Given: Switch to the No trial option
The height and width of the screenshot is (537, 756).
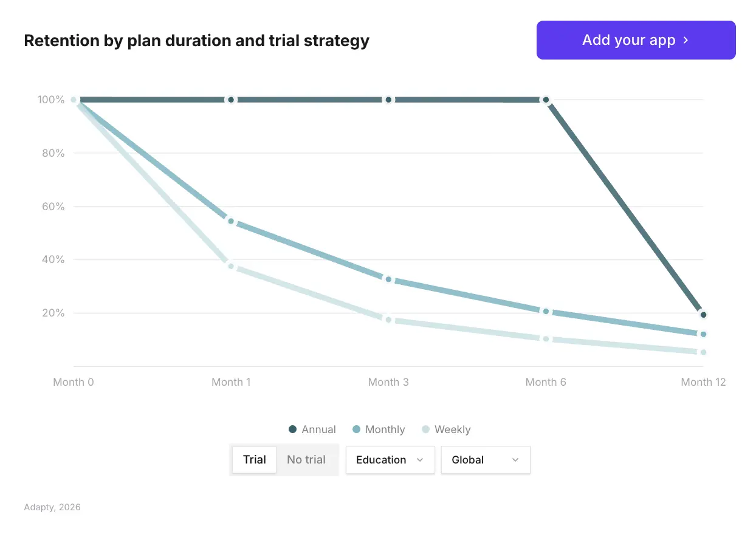Looking at the screenshot, I should coord(306,460).
